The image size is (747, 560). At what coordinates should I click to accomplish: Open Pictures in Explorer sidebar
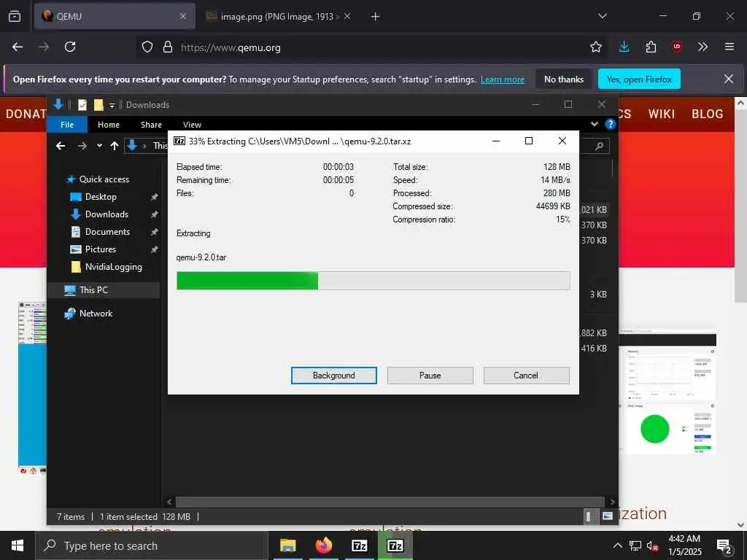[x=100, y=249]
